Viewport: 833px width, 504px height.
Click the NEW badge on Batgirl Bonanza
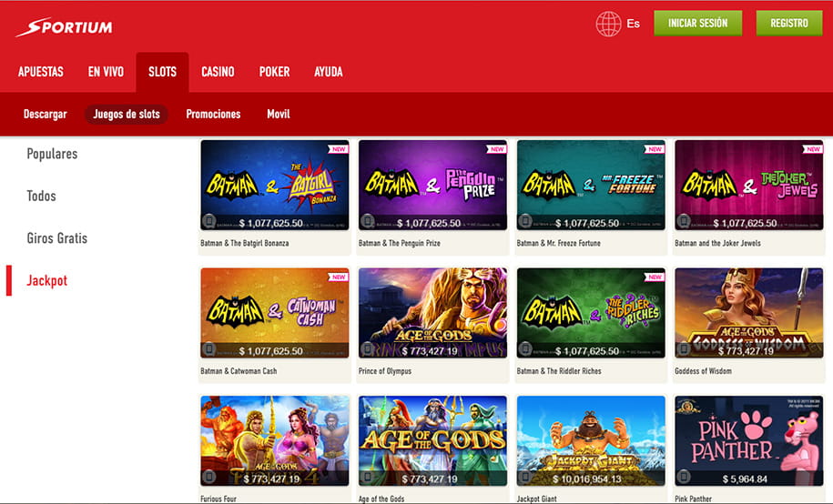click(x=339, y=149)
